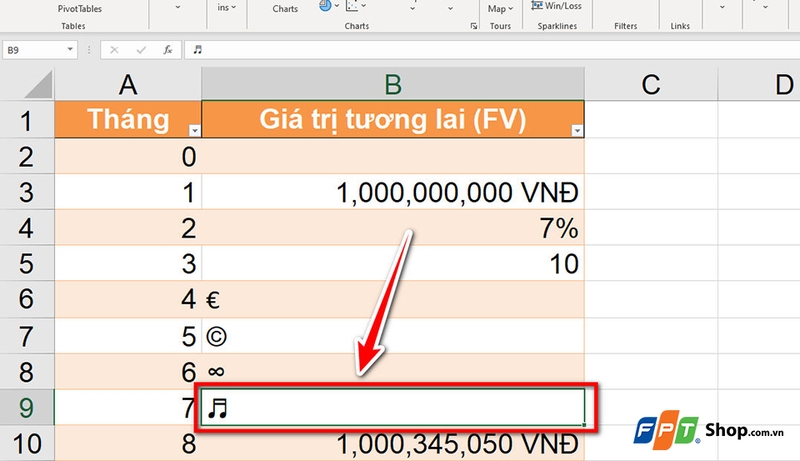
Task: Click cell containing the © symbol
Action: click(x=393, y=336)
